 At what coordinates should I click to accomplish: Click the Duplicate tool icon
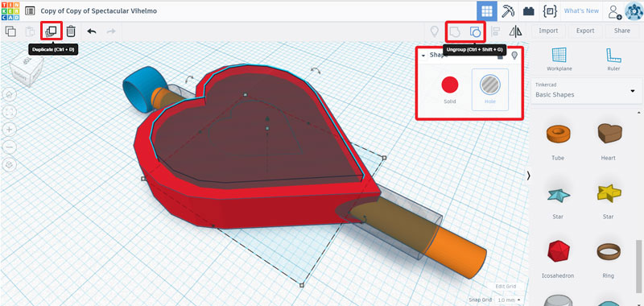coord(51,31)
